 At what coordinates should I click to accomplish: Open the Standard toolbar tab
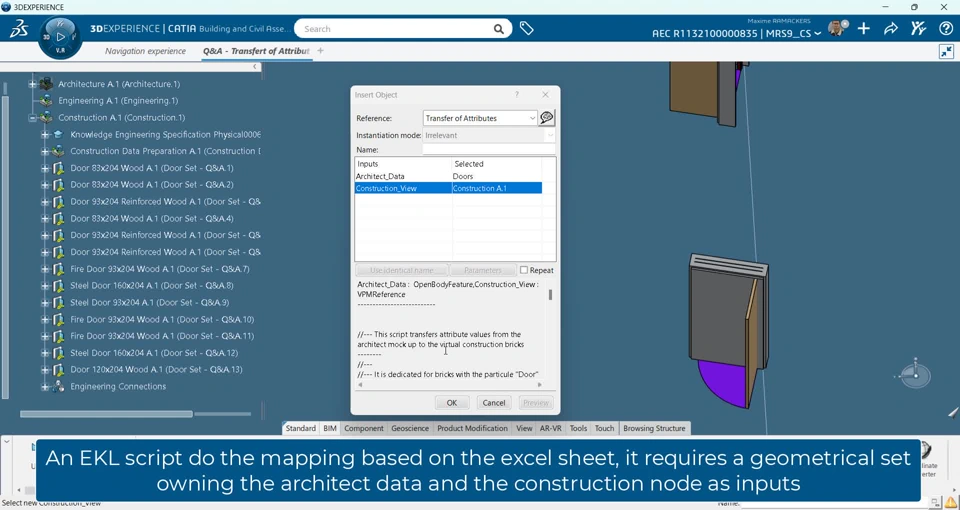tap(301, 429)
